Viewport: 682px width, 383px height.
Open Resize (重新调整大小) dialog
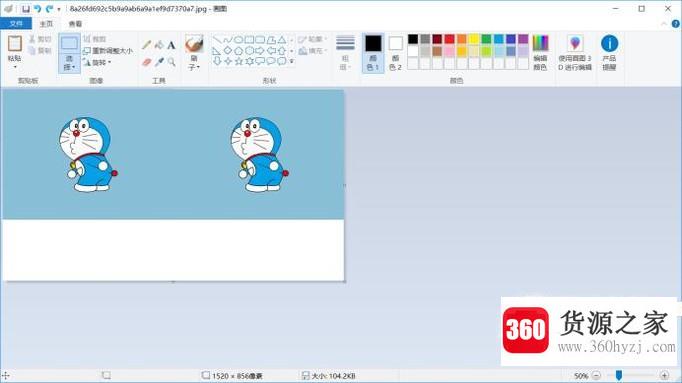108,51
